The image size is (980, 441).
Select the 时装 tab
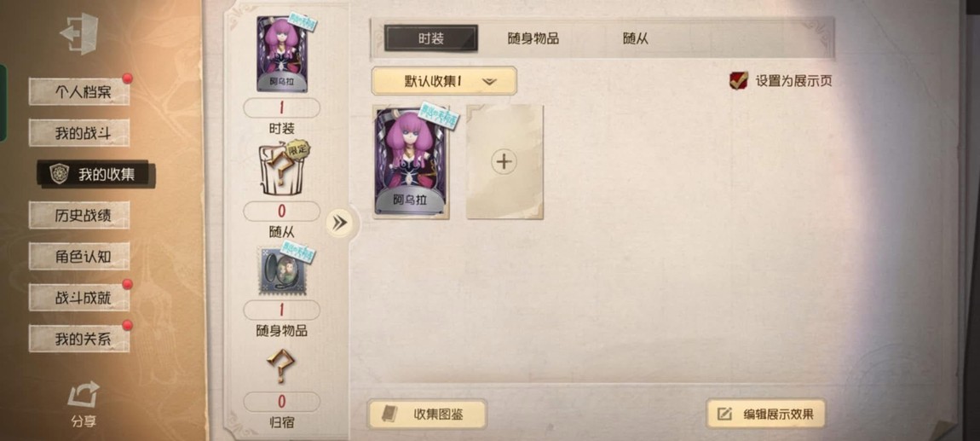(431, 38)
